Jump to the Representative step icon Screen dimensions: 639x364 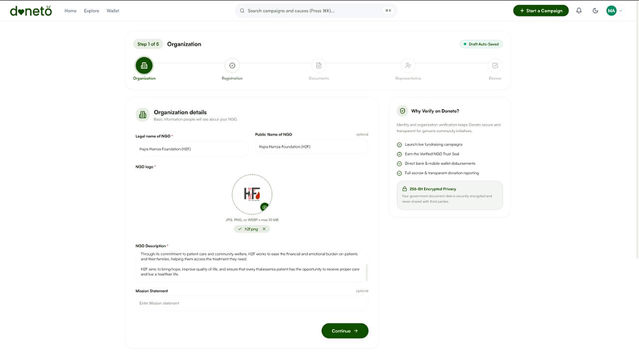point(408,65)
